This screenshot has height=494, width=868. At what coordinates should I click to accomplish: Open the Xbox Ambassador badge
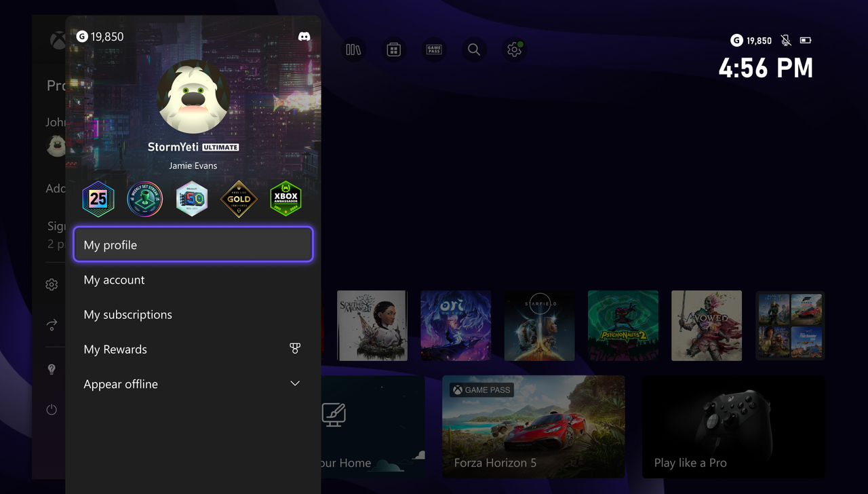[285, 199]
